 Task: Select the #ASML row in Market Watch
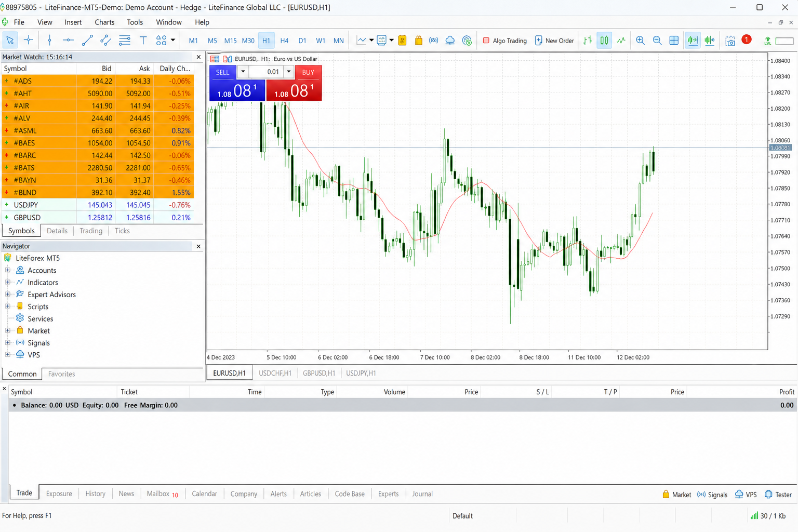click(98, 130)
